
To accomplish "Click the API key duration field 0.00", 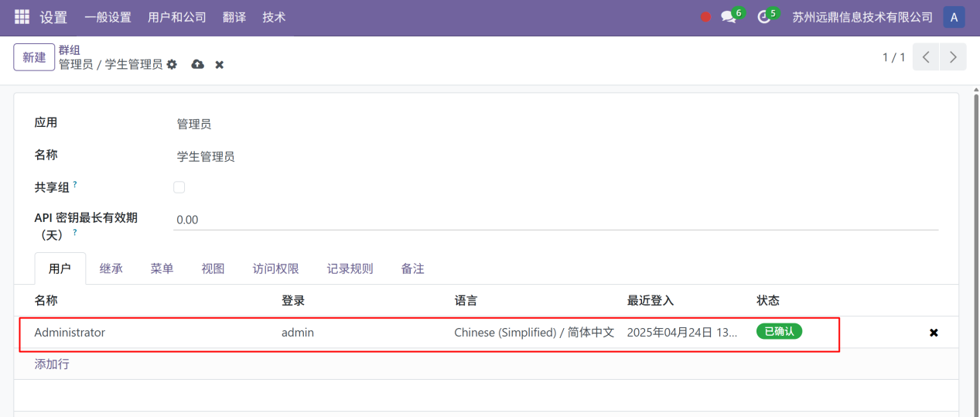I will tap(555, 220).
